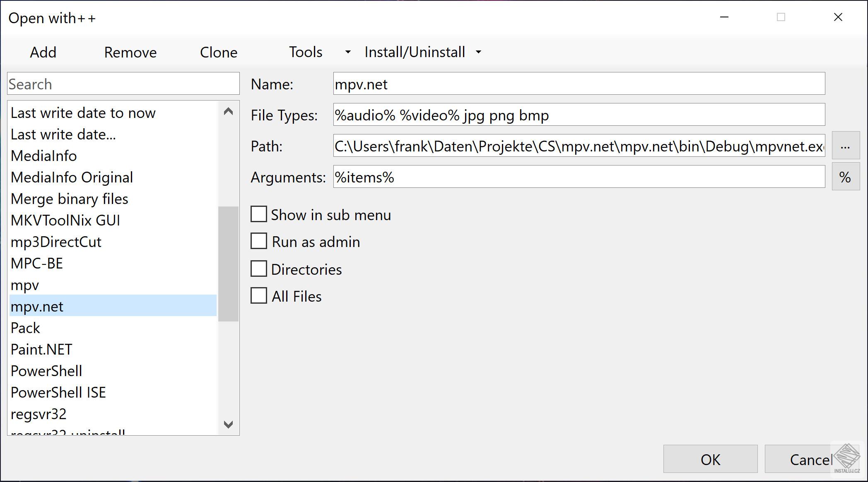Click the Name input field
The width and height of the screenshot is (868, 482).
pos(579,84)
